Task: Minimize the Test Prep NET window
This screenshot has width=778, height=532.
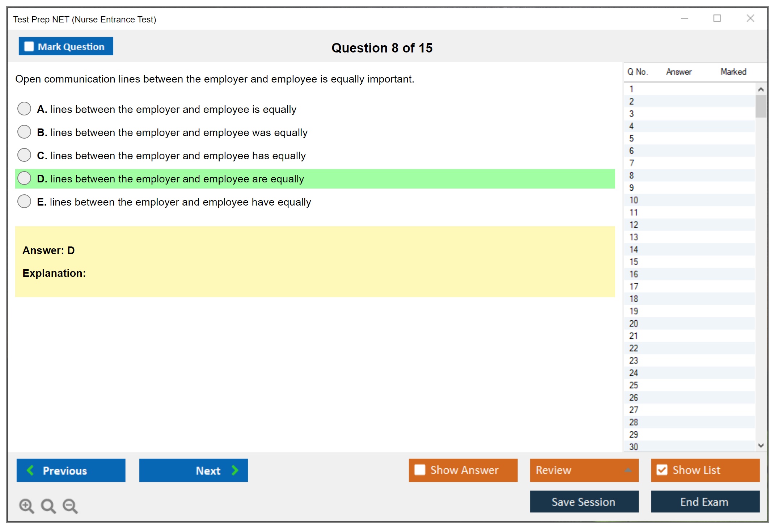Action: tap(684, 18)
